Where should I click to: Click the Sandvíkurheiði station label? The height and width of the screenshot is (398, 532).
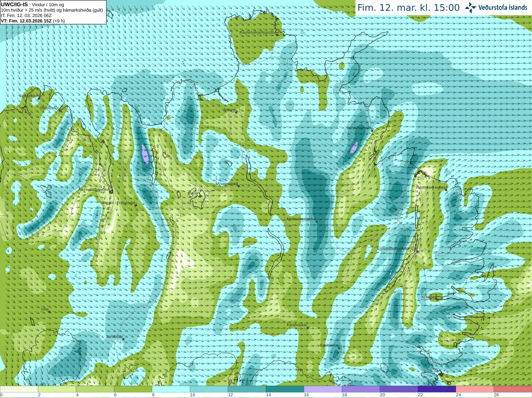(359, 128)
